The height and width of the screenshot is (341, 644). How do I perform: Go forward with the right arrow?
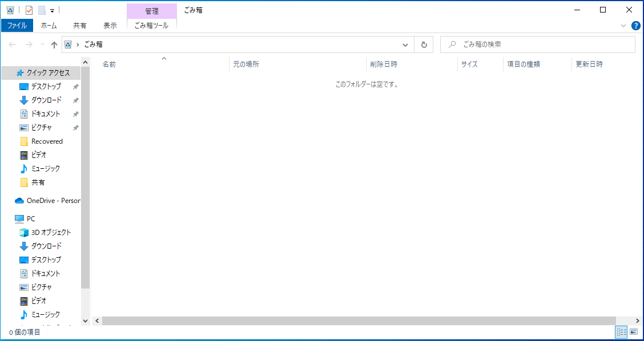pos(29,44)
